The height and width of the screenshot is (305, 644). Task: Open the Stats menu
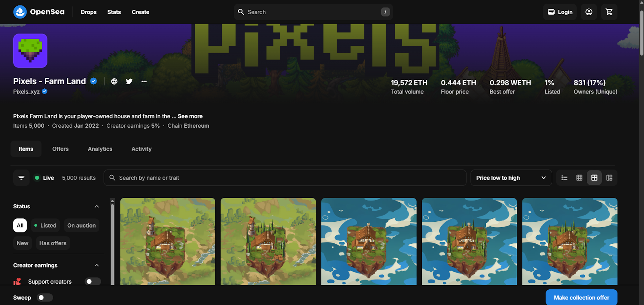[114, 12]
